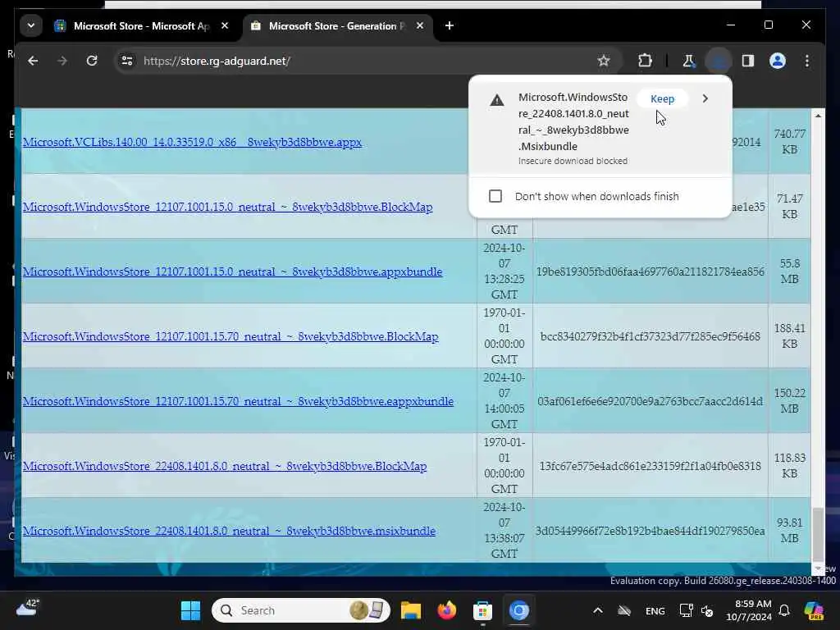Download Microsoft.VCLibs.140.00 x86 appx link
This screenshot has height=630, width=840.
(192, 142)
